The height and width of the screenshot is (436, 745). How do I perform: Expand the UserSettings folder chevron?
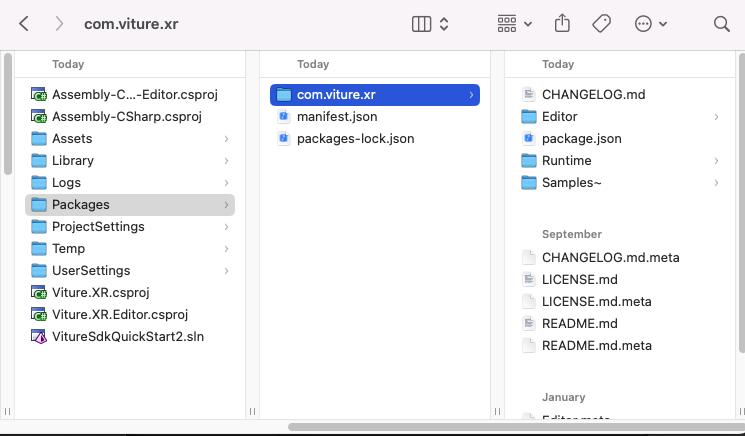pos(226,270)
